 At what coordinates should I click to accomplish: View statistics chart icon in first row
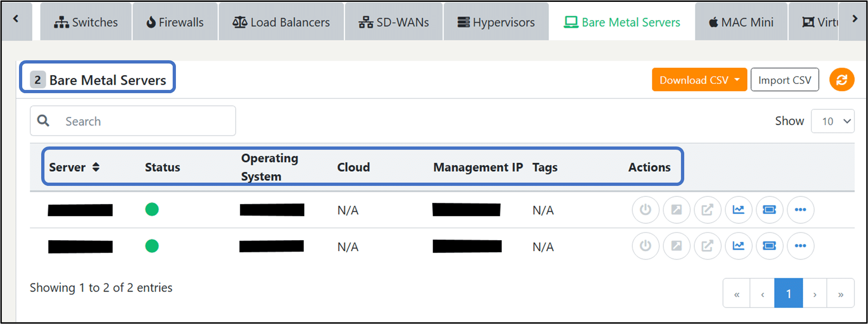coord(738,210)
